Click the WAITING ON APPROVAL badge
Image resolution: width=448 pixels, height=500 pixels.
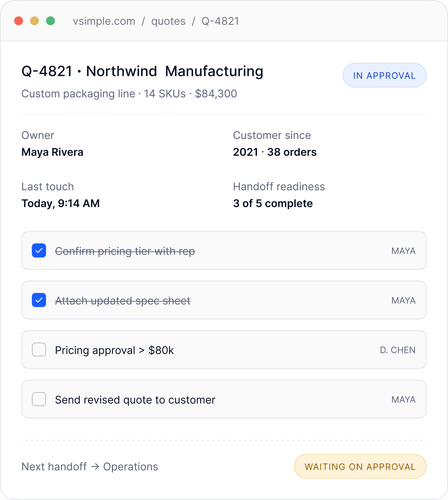(360, 466)
